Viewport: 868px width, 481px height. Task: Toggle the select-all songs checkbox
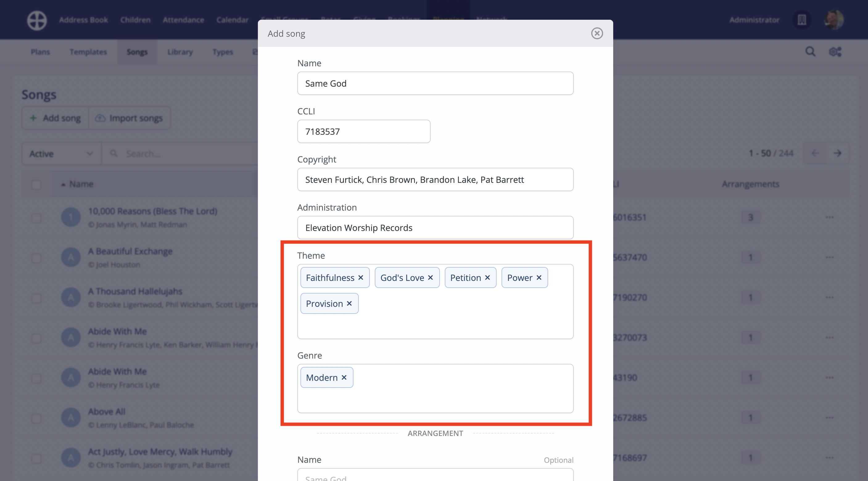36,185
